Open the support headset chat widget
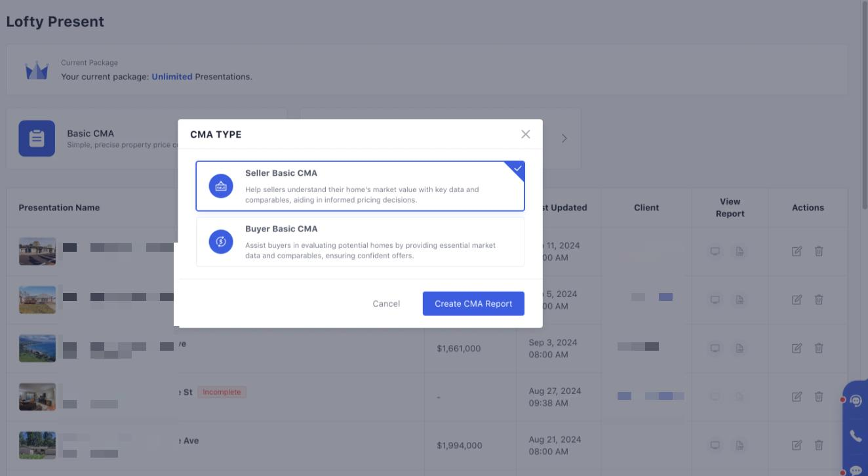 click(856, 401)
